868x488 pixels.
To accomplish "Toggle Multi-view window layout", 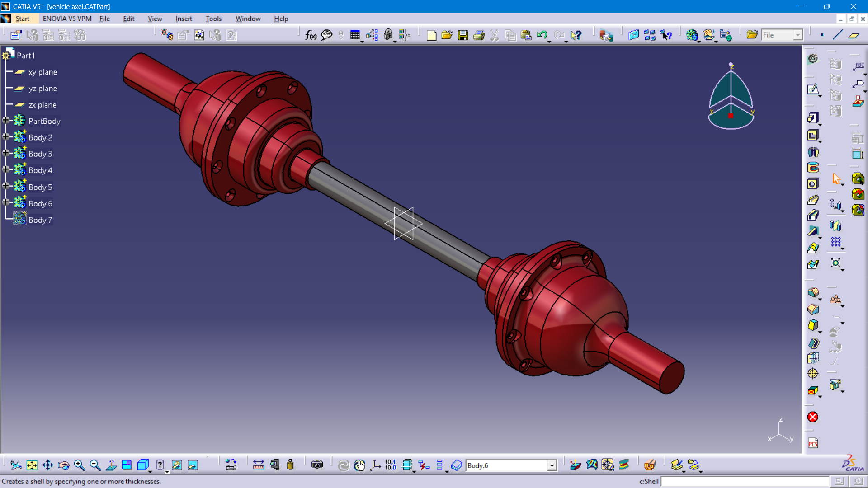I will click(x=127, y=465).
